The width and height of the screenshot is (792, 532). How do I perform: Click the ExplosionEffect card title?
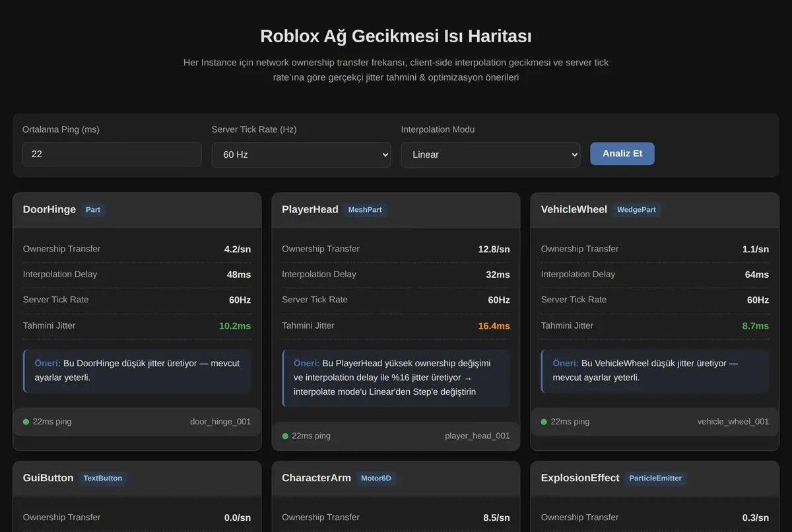tap(580, 478)
